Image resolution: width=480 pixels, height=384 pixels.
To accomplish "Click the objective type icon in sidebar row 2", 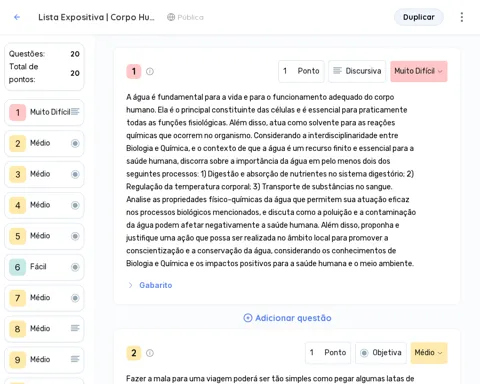I will [75, 143].
